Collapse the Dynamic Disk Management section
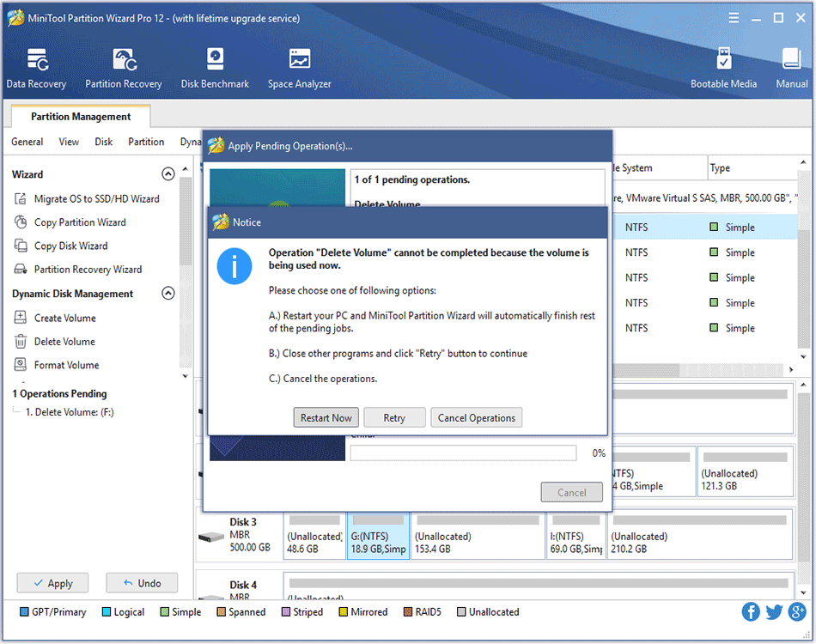The width and height of the screenshot is (816, 644). tap(168, 294)
